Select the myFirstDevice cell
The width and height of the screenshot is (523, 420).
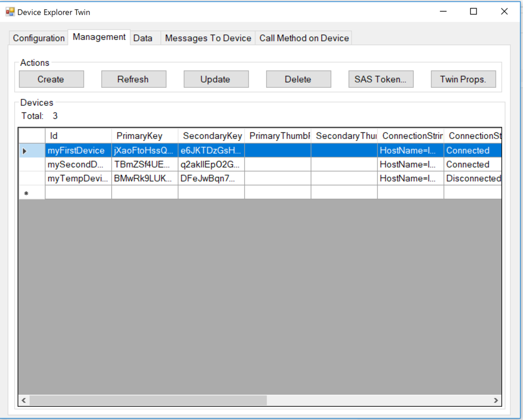(x=78, y=150)
